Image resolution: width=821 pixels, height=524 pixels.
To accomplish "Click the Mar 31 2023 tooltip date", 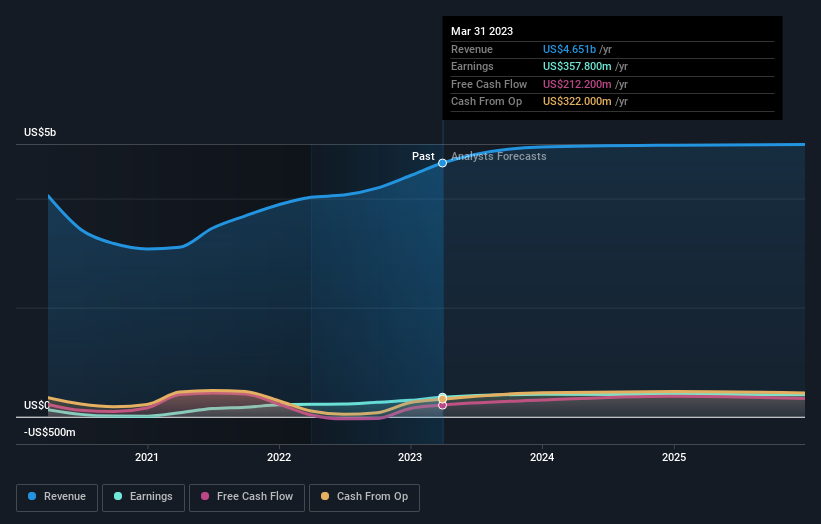I will [482, 31].
